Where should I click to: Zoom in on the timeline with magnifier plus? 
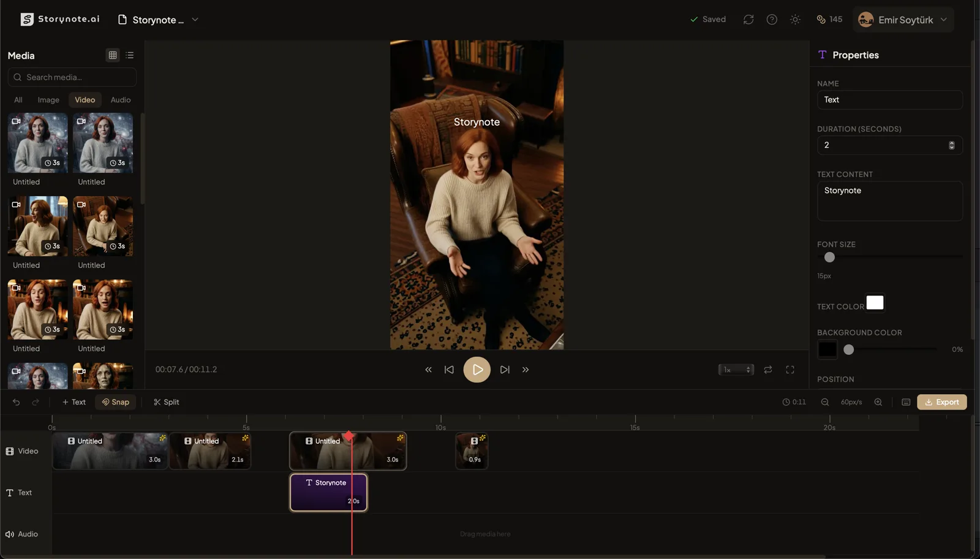coord(878,402)
